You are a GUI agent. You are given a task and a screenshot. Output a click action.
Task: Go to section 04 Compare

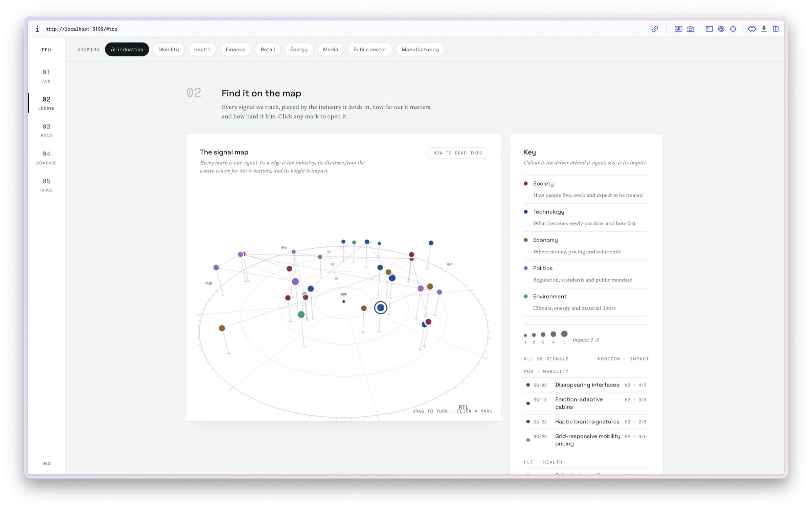click(x=46, y=158)
